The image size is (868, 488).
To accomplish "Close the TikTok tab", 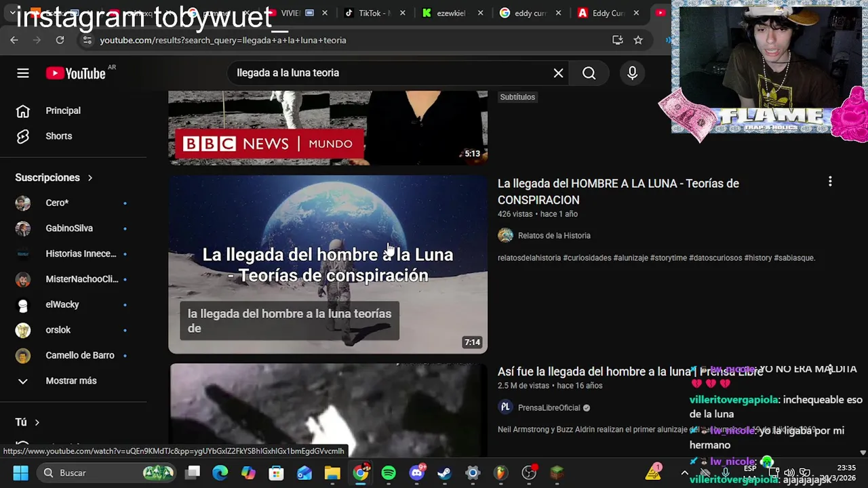I will click(403, 13).
